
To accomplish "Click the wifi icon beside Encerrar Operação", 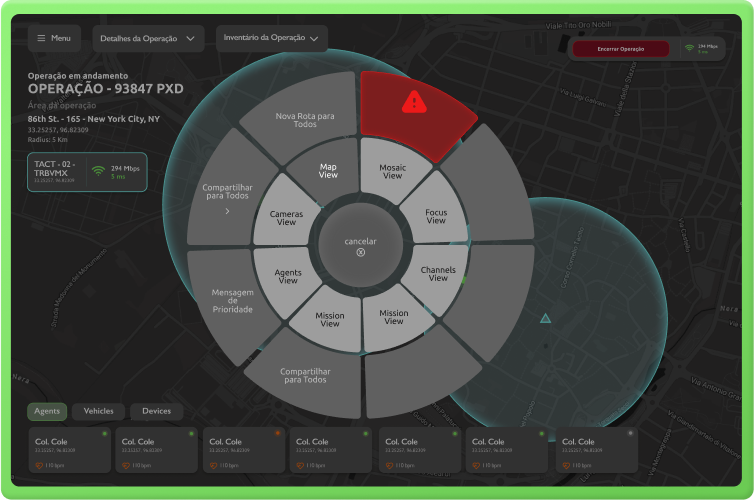I will (690, 48).
